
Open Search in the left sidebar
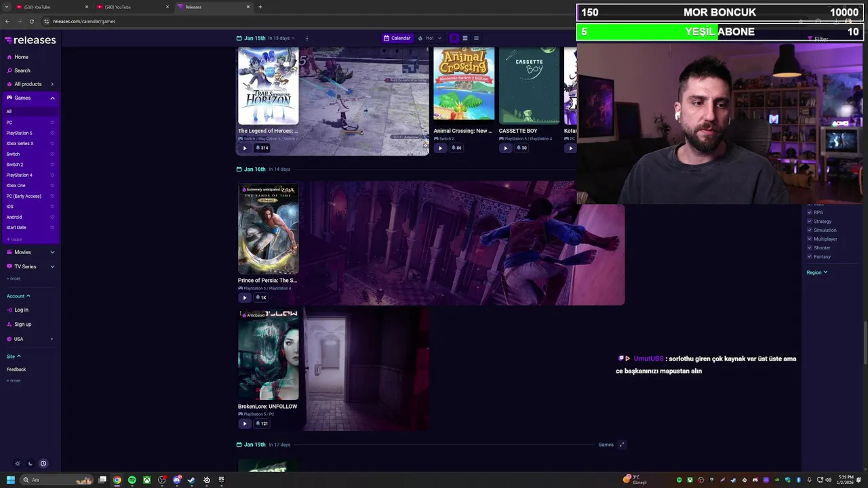(x=18, y=70)
